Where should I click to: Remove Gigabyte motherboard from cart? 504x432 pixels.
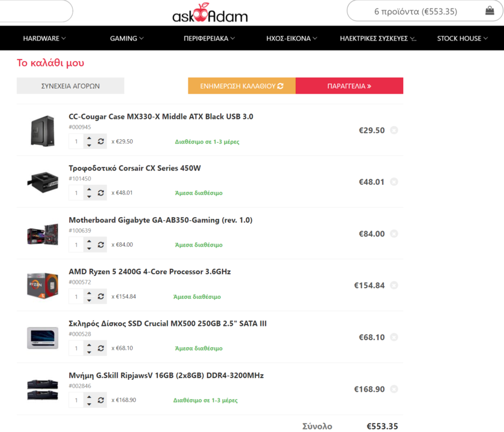click(x=394, y=233)
